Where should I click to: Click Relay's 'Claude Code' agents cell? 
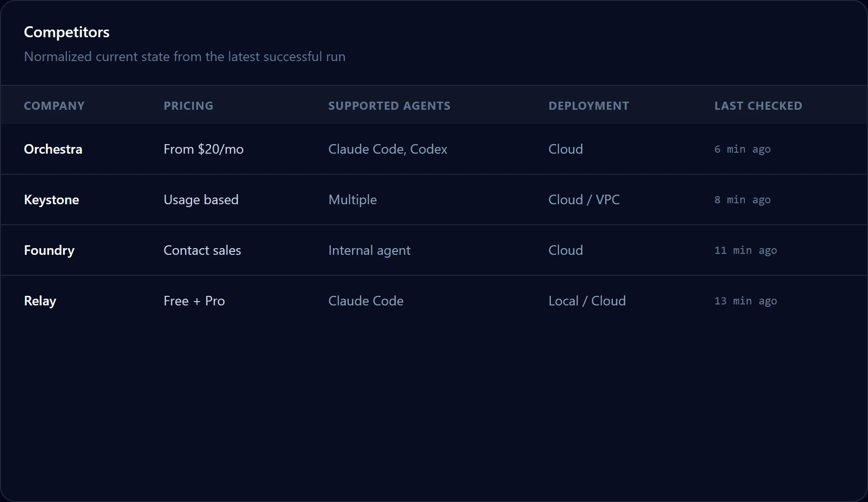pyautogui.click(x=366, y=301)
